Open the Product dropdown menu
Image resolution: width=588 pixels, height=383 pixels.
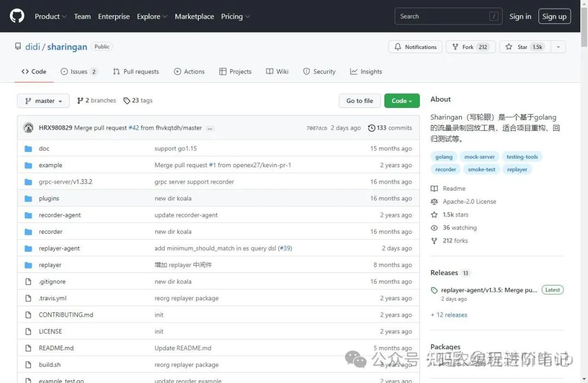(x=51, y=16)
